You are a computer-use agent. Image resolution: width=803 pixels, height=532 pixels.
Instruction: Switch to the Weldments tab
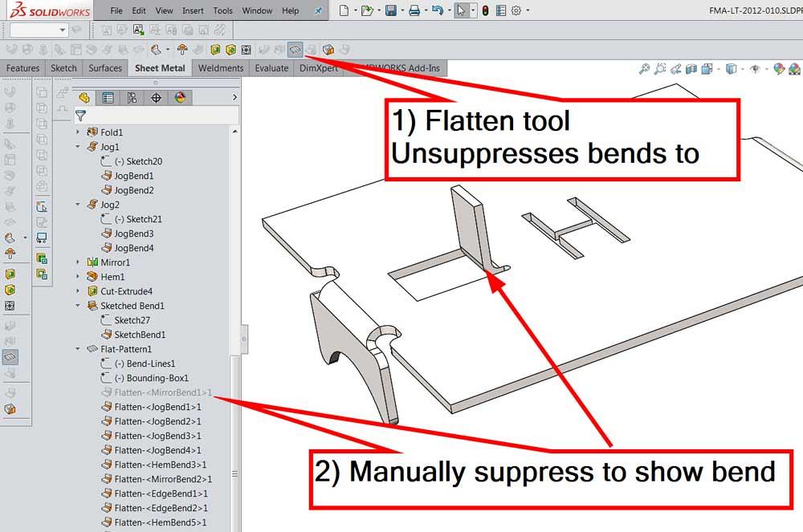click(x=220, y=68)
